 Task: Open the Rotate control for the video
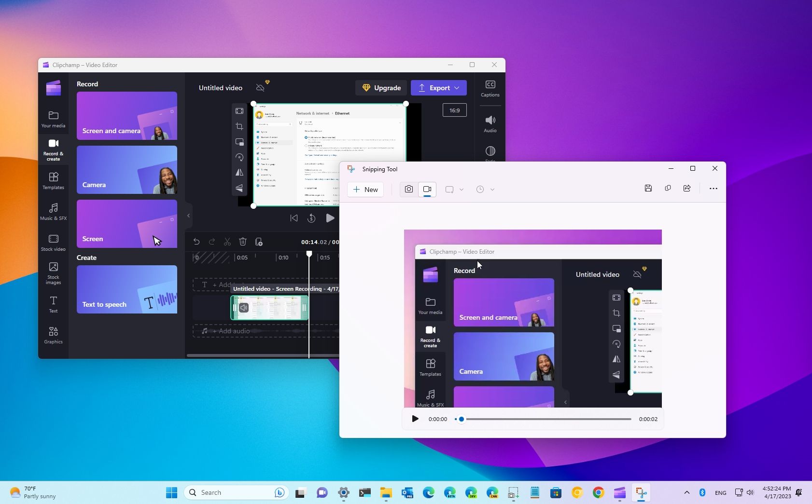tap(240, 157)
